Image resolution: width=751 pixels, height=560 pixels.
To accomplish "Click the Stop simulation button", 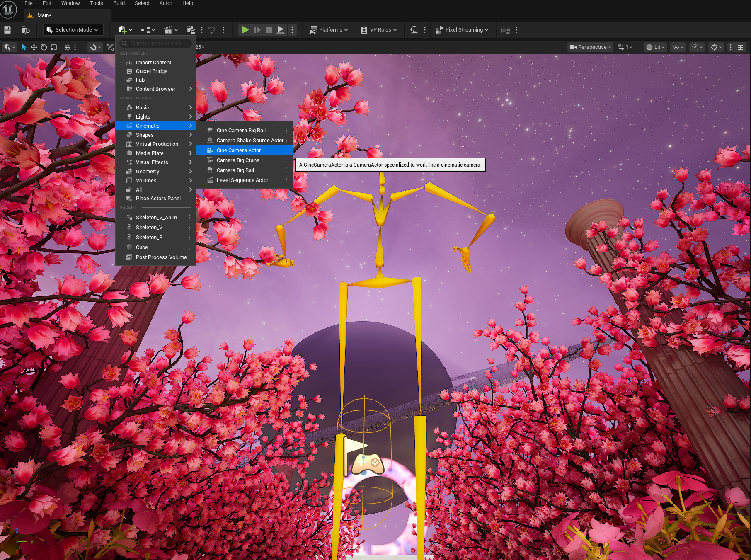I will pyautogui.click(x=269, y=30).
